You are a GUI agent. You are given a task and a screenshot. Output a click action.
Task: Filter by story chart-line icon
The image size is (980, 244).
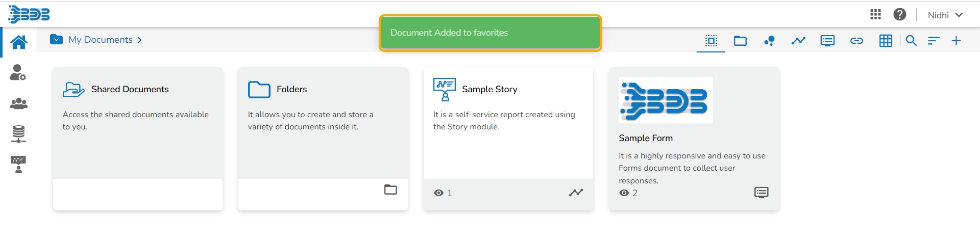pos(798,41)
